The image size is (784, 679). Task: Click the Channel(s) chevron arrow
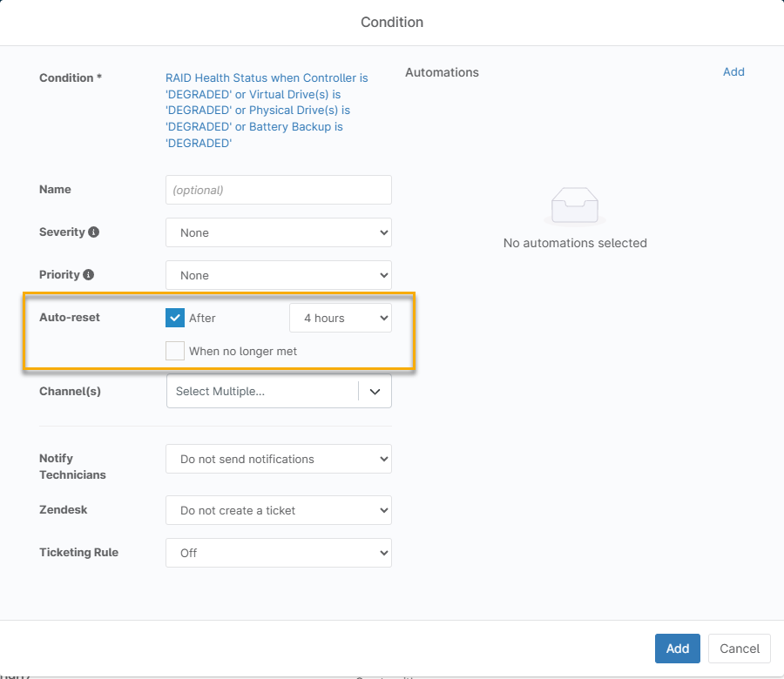pyautogui.click(x=375, y=392)
